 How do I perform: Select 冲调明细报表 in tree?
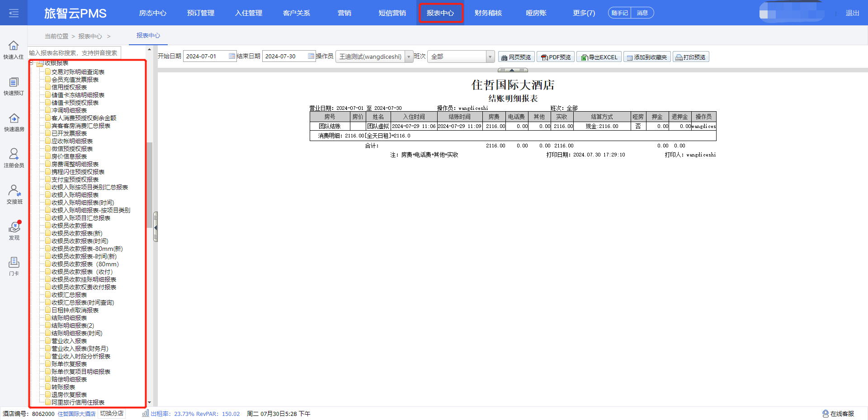(69, 110)
